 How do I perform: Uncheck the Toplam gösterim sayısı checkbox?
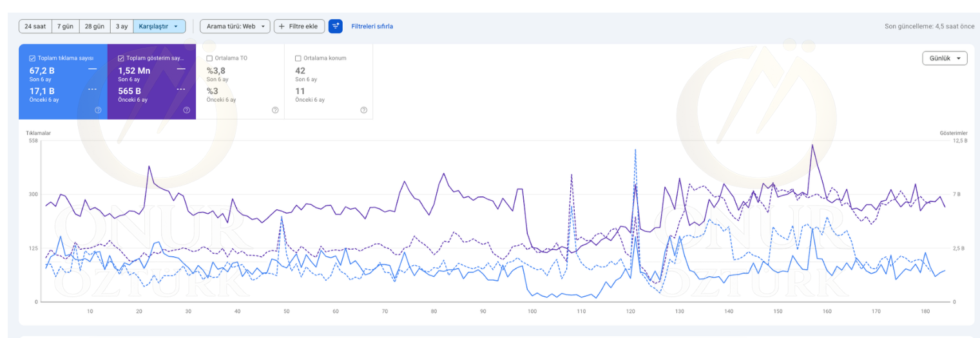120,58
